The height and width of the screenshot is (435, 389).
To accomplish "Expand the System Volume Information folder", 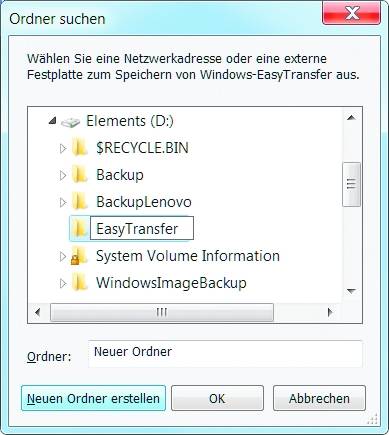I will (63, 256).
